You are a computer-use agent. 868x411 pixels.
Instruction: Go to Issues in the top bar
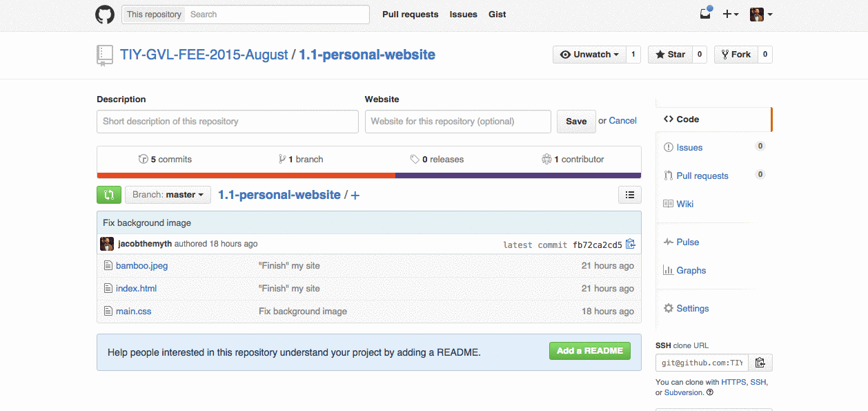[463, 15]
